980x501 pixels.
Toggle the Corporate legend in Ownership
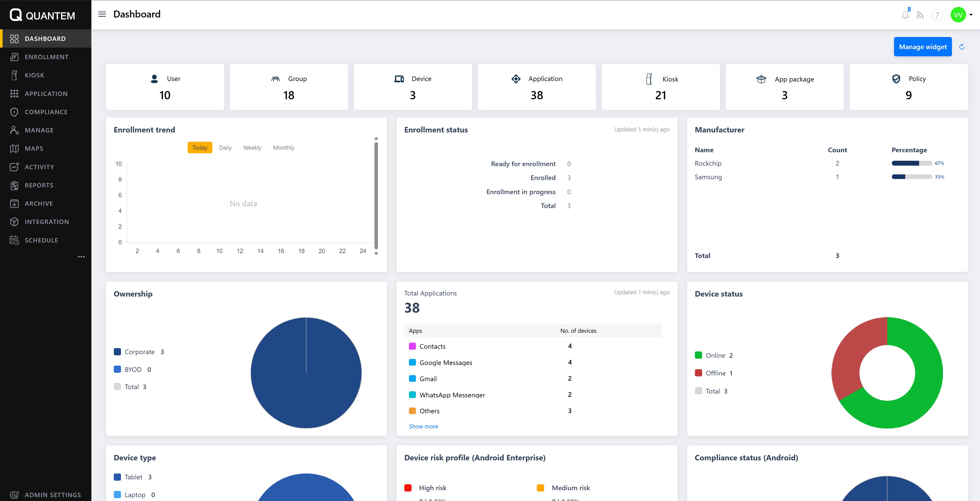click(139, 352)
